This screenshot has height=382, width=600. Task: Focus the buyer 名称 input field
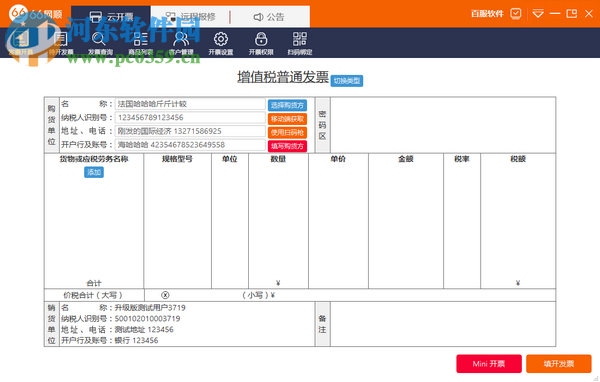(x=190, y=104)
